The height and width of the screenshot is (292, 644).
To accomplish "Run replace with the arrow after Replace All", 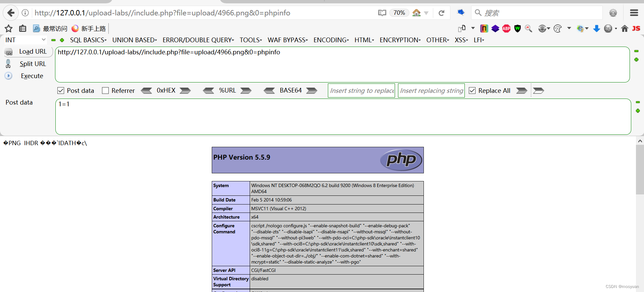I will pos(522,91).
